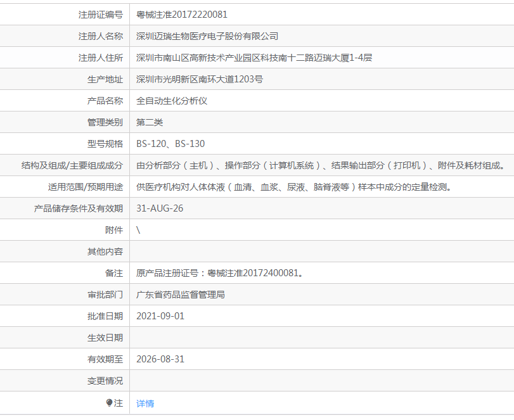Click the 注册人住所 label
This screenshot has width=514, height=420.
click(x=101, y=58)
